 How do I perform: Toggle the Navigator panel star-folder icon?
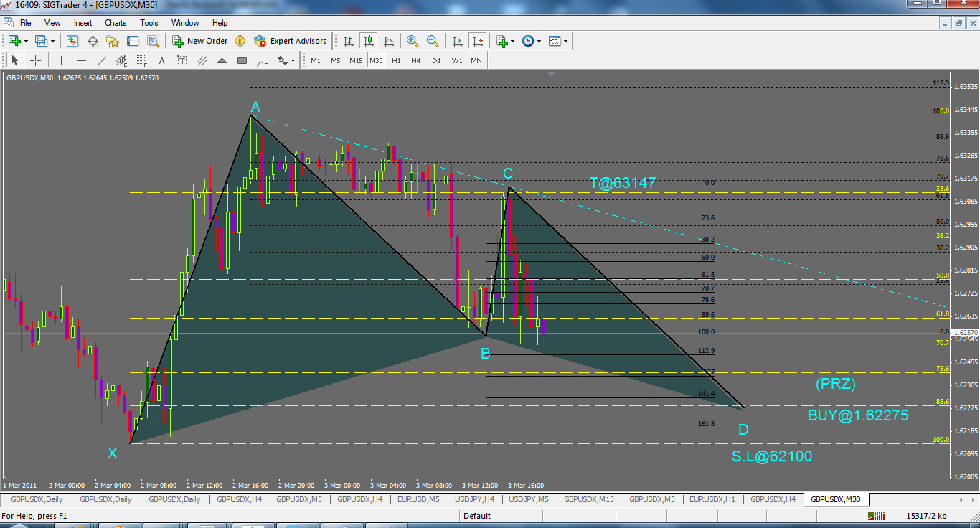click(113, 41)
